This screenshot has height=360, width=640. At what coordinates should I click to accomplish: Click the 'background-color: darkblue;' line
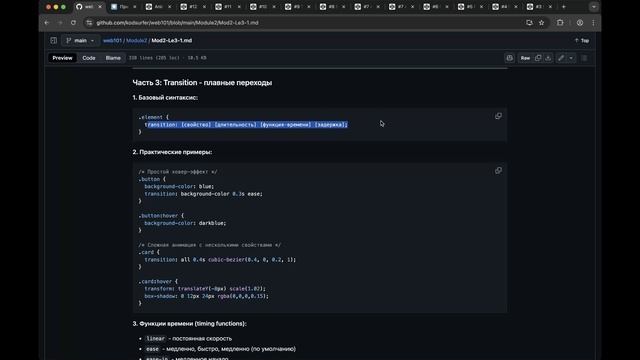(x=185, y=223)
